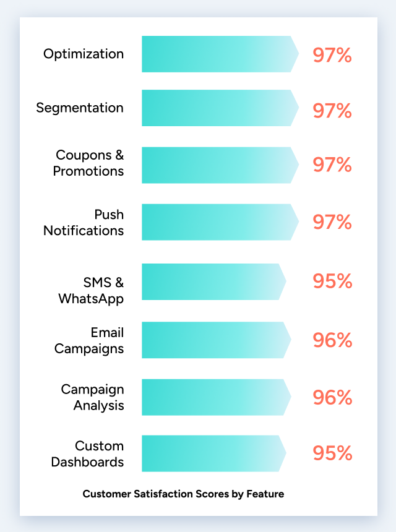
Task: Click the Custom Dashboards score bar
Action: pyautogui.click(x=212, y=453)
